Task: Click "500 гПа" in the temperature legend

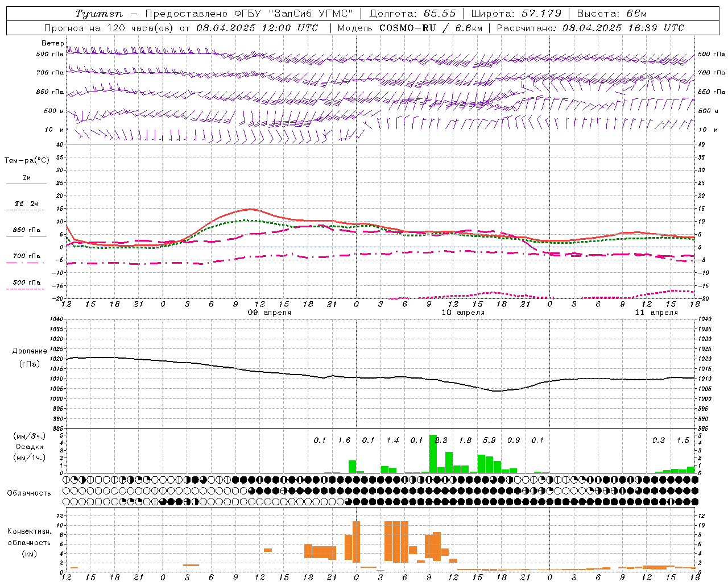Action: pos(27,282)
